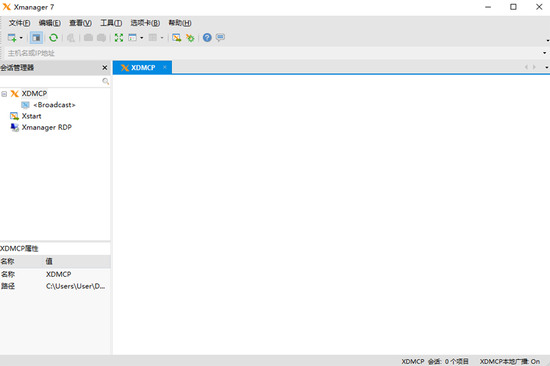The width and height of the screenshot is (550, 366).
Task: Toggle the session manager pane icon
Action: (36, 38)
